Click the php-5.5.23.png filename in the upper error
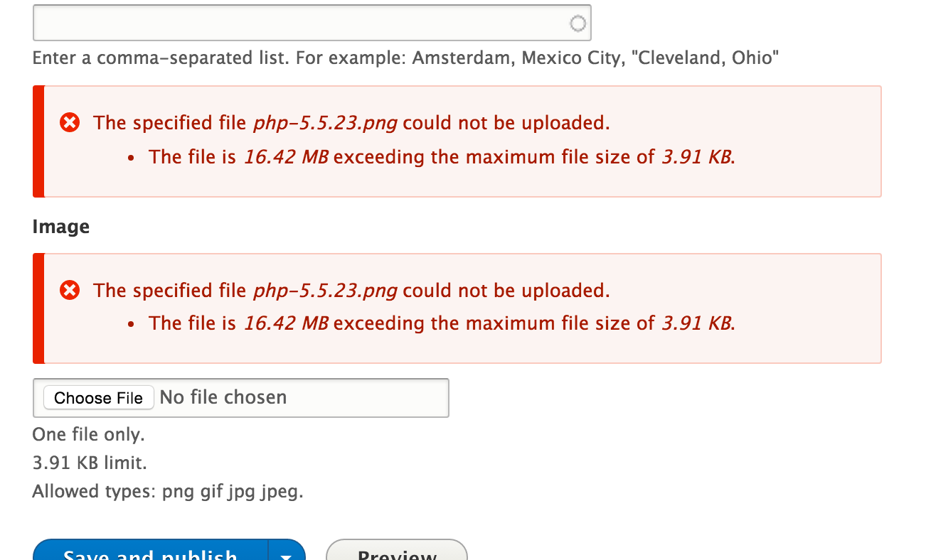 [x=326, y=123]
